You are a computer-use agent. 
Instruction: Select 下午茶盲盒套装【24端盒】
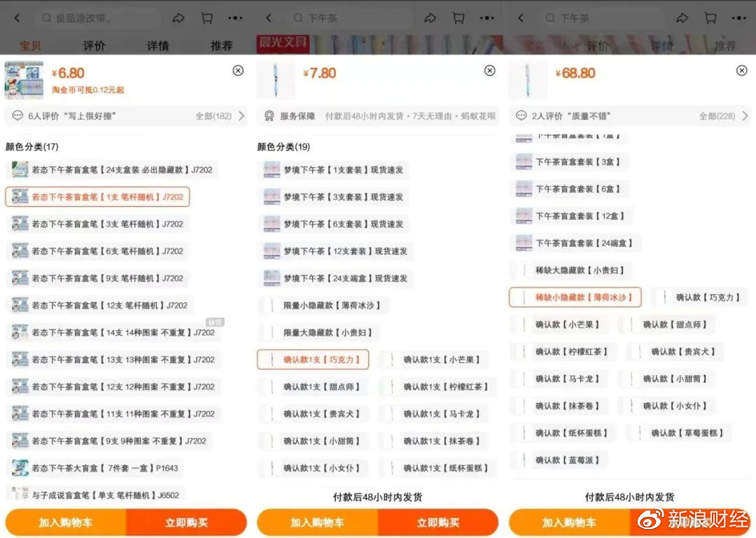575,243
